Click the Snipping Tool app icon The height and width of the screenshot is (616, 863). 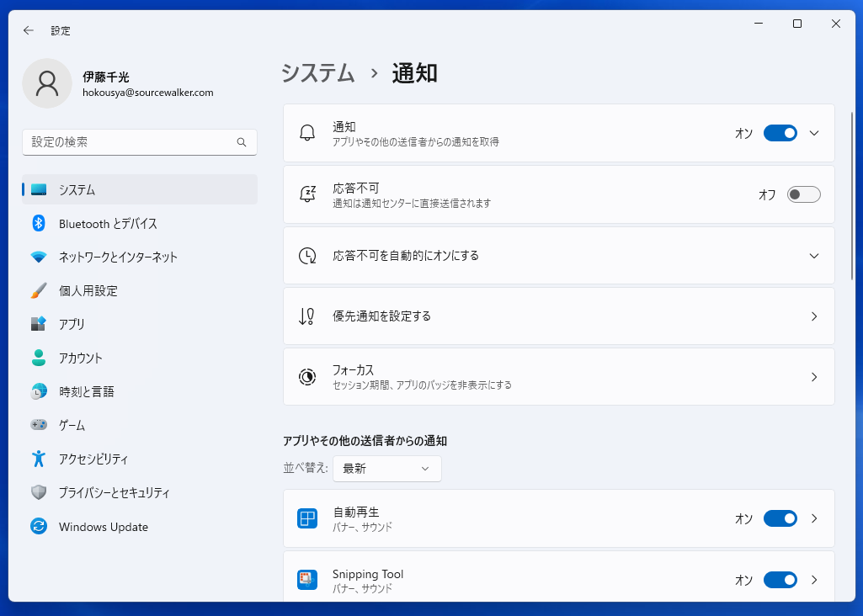(307, 580)
